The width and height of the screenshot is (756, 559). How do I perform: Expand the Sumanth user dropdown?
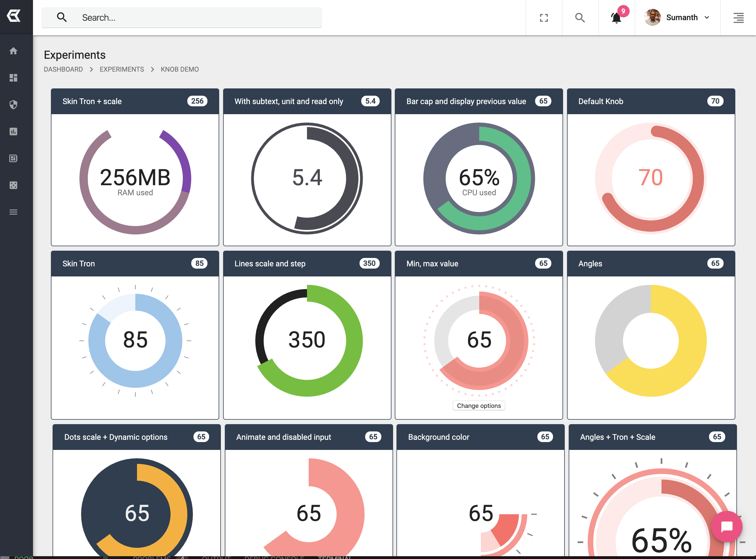[677, 18]
